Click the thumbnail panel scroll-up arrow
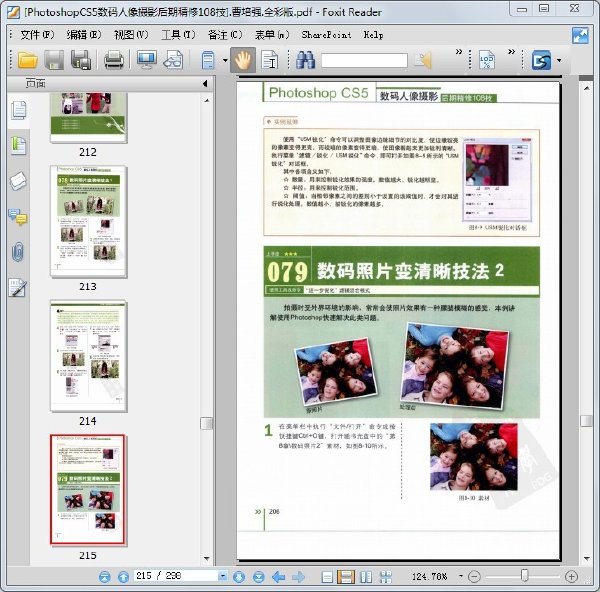The height and width of the screenshot is (592, 600). (x=207, y=100)
